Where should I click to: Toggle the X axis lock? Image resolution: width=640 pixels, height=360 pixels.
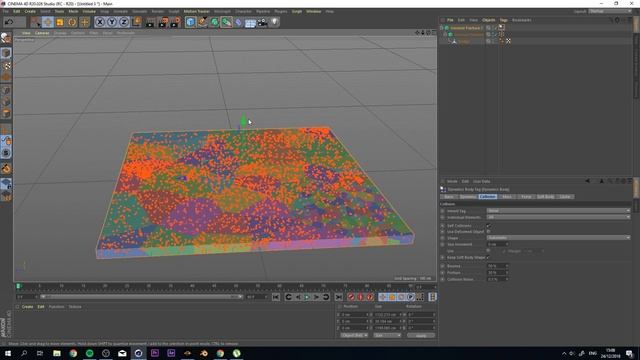coord(100,22)
